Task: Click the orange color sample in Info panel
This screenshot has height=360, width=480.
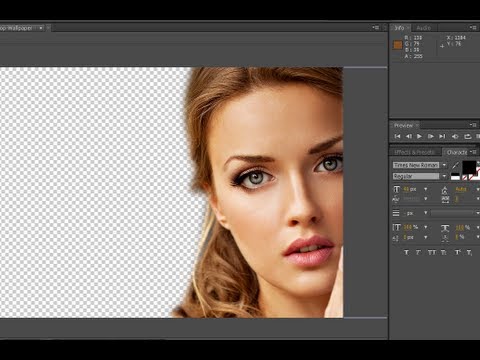Action: click(398, 45)
